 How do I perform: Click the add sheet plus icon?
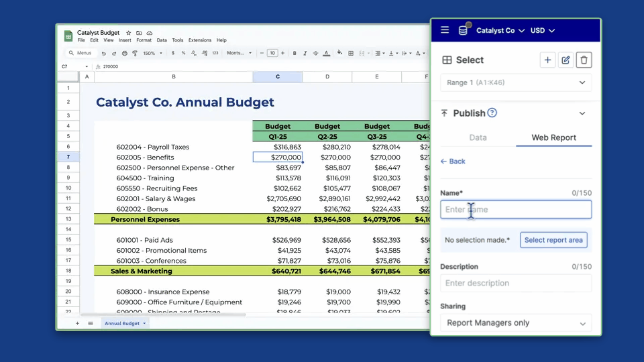77,323
